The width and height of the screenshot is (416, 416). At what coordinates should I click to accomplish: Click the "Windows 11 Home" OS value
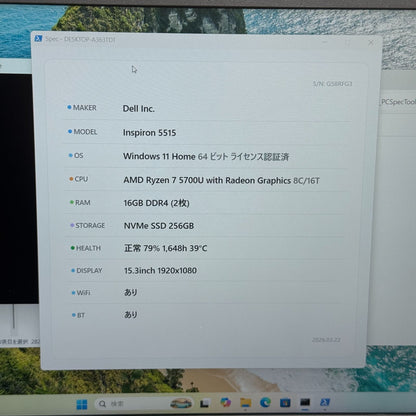pyautogui.click(x=159, y=156)
